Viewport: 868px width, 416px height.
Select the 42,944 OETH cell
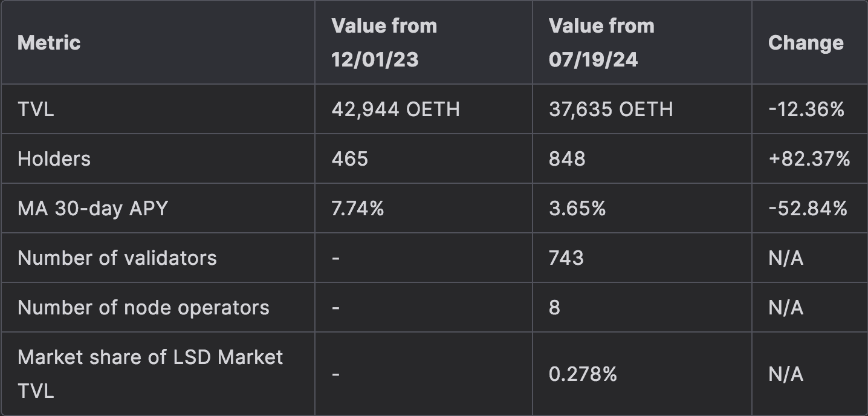coord(395,109)
